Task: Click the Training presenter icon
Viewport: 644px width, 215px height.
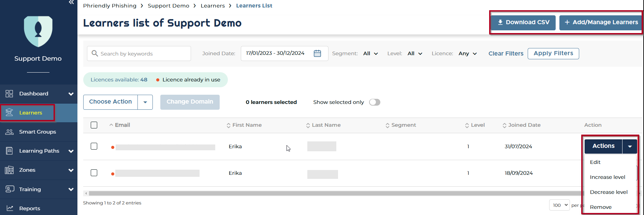Action: click(10, 189)
